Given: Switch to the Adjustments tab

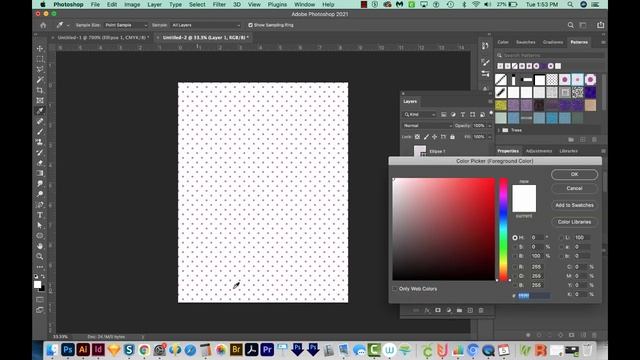Looking at the screenshot, I should (x=539, y=151).
